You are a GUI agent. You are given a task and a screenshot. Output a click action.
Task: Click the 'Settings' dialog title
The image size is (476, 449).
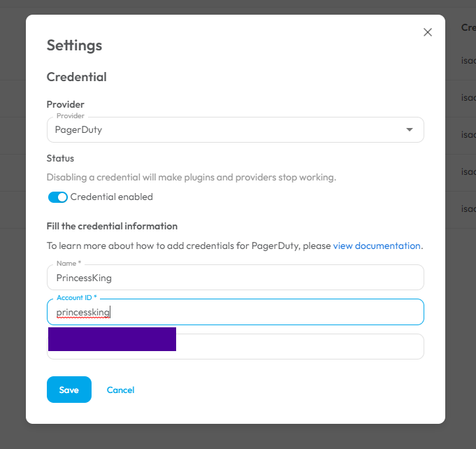click(x=74, y=45)
